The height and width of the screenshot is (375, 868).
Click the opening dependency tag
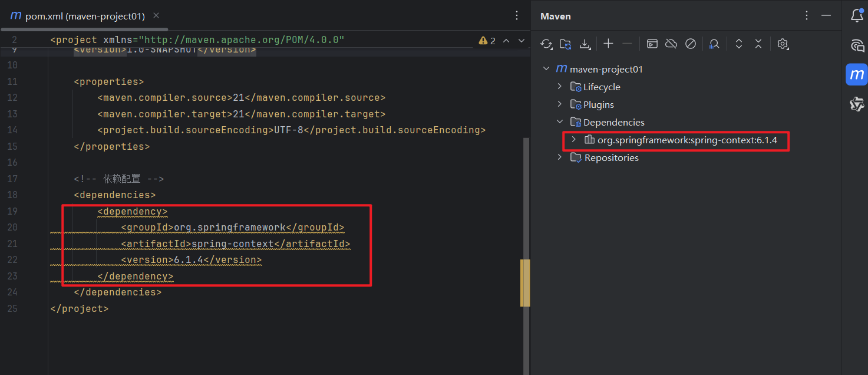pyautogui.click(x=133, y=211)
